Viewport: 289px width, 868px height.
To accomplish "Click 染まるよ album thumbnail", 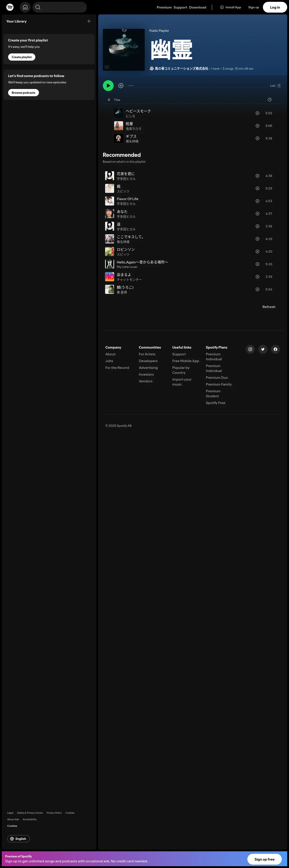I will coord(109,277).
